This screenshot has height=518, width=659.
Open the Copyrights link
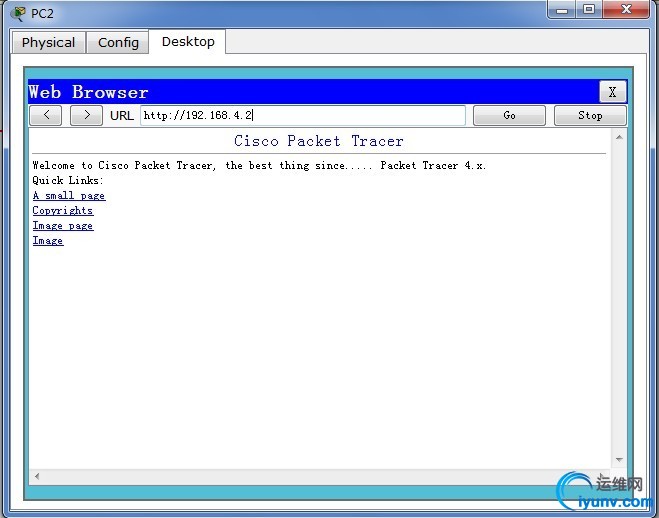coord(63,210)
